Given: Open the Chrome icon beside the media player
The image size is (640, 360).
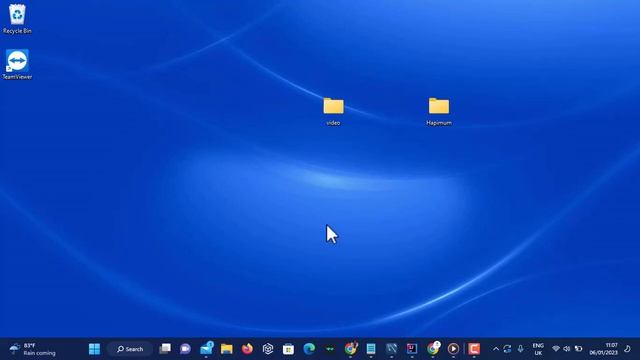Looking at the screenshot, I should click(433, 348).
